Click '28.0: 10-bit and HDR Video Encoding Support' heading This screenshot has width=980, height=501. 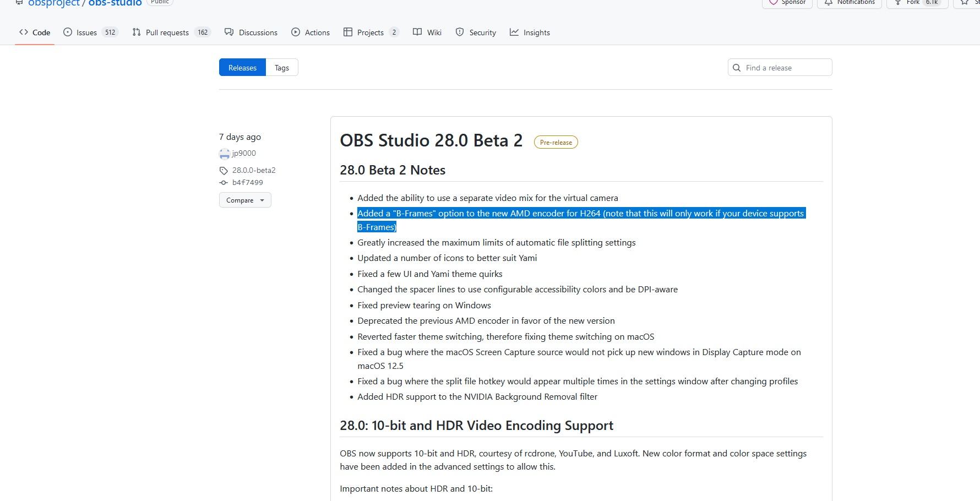[476, 425]
